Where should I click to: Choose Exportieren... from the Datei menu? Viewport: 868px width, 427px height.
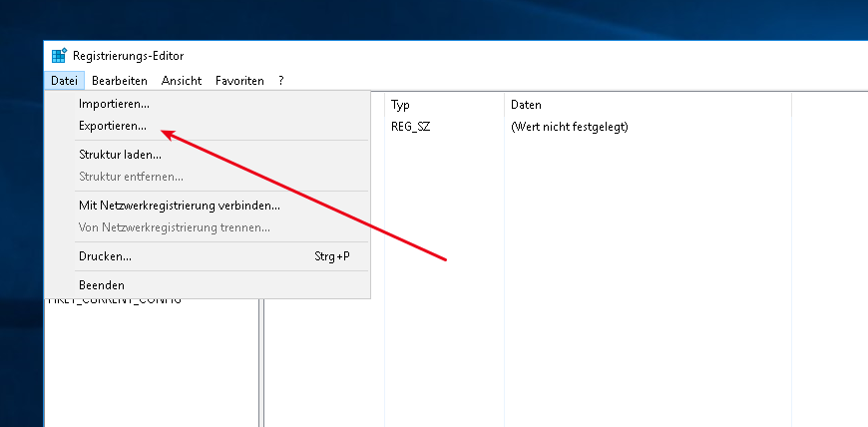click(208, 126)
